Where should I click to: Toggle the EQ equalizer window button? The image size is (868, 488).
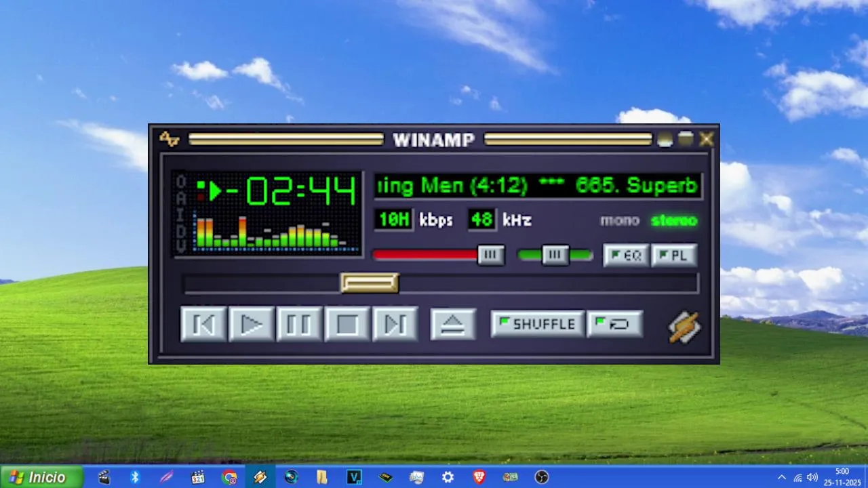[x=626, y=256]
